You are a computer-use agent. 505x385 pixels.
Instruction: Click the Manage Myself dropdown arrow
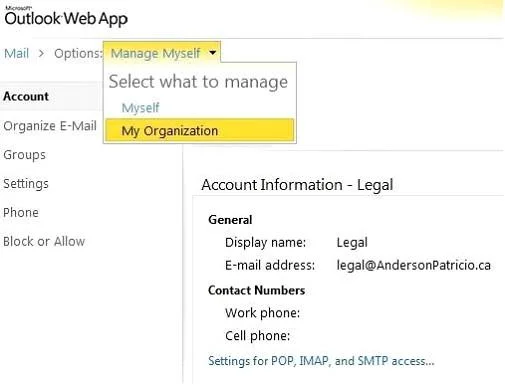[212, 52]
